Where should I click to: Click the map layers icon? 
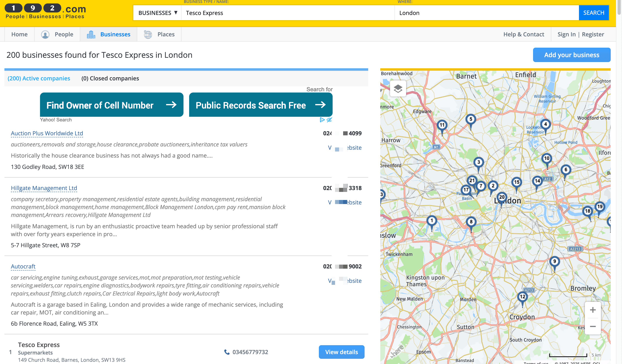click(x=398, y=89)
